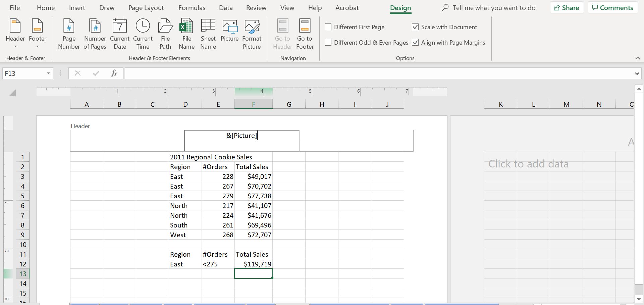Open the Data tab
This screenshot has width=644, height=305.
226,8
